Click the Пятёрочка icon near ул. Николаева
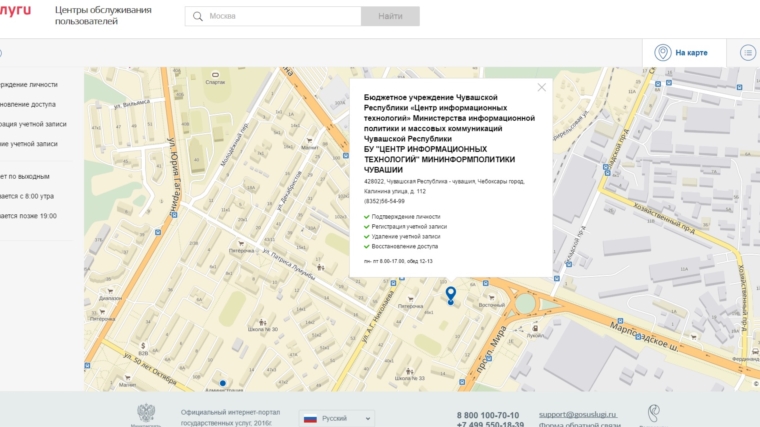This screenshot has width=760, height=427. (411, 299)
